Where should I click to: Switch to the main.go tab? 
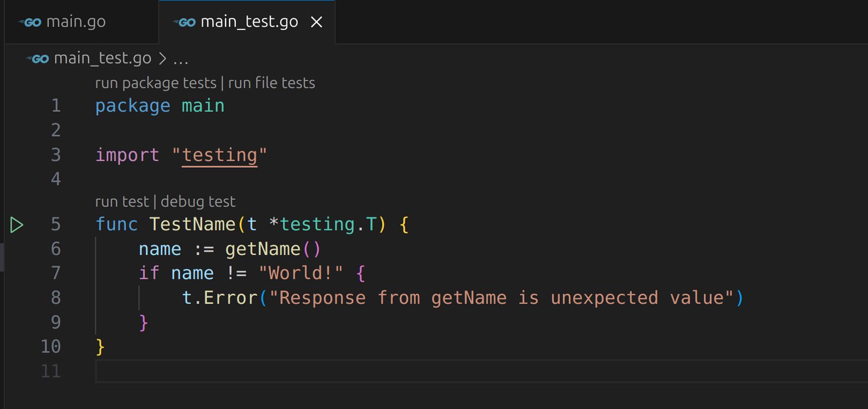(x=76, y=22)
